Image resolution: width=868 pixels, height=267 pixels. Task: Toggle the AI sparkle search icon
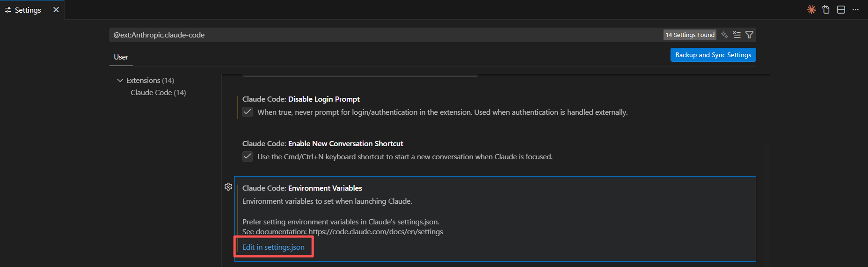724,35
